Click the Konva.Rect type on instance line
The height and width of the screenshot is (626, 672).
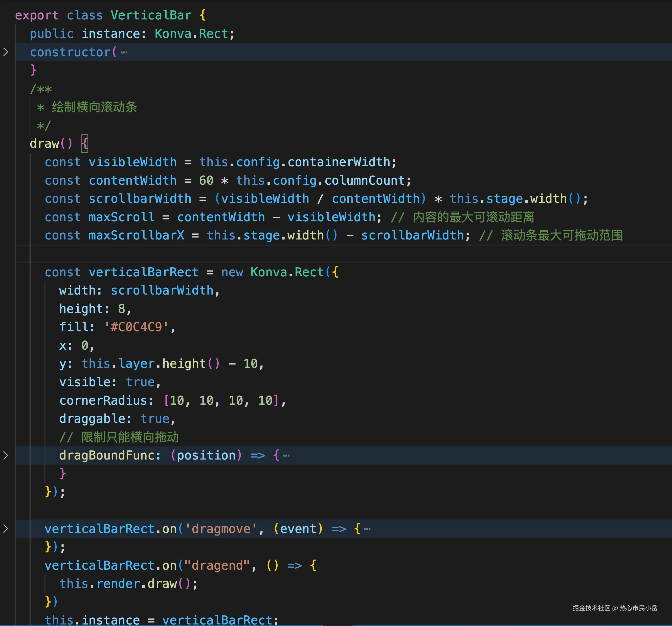click(191, 34)
